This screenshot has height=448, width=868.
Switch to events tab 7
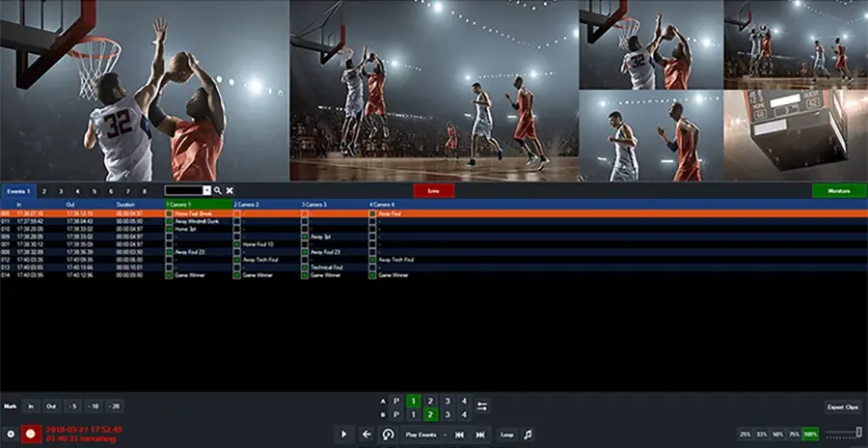[128, 191]
